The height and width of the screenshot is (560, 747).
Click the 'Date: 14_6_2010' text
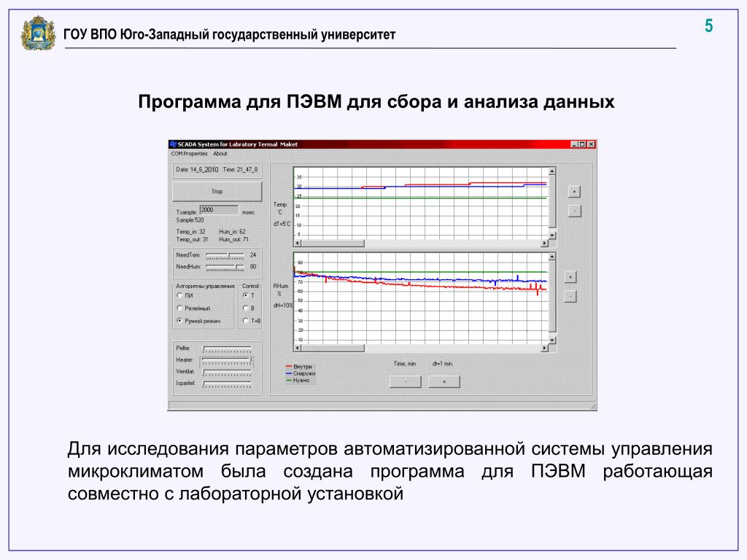(197, 169)
